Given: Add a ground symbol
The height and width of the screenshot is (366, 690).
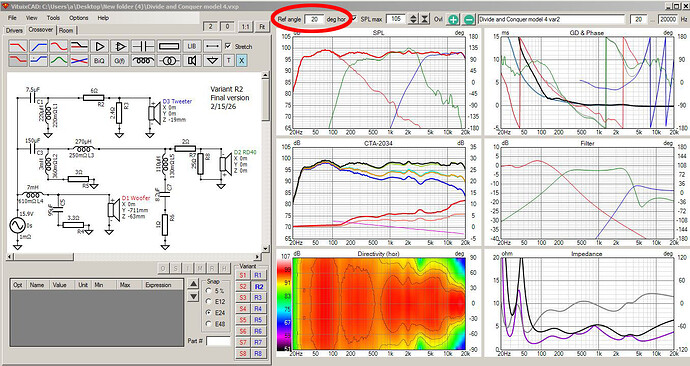Looking at the screenshot, I should tap(213, 60).
